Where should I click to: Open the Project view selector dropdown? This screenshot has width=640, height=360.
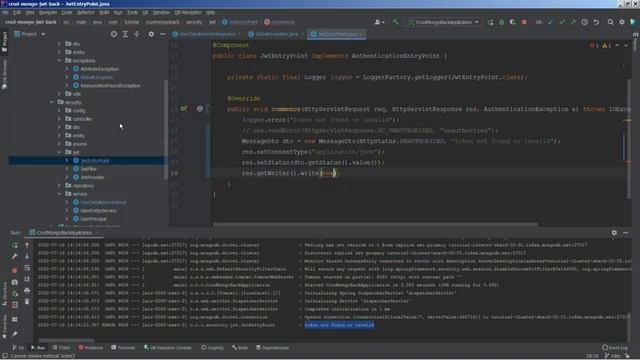click(x=29, y=34)
